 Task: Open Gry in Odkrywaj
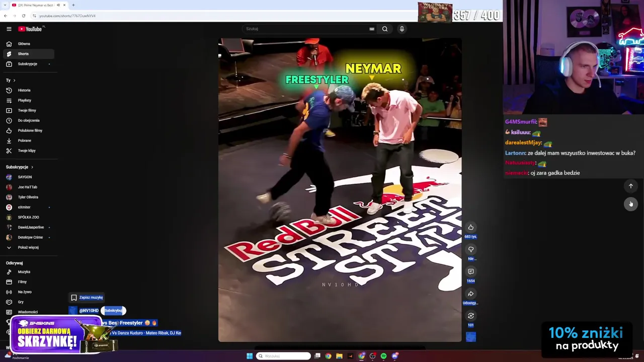point(29,302)
